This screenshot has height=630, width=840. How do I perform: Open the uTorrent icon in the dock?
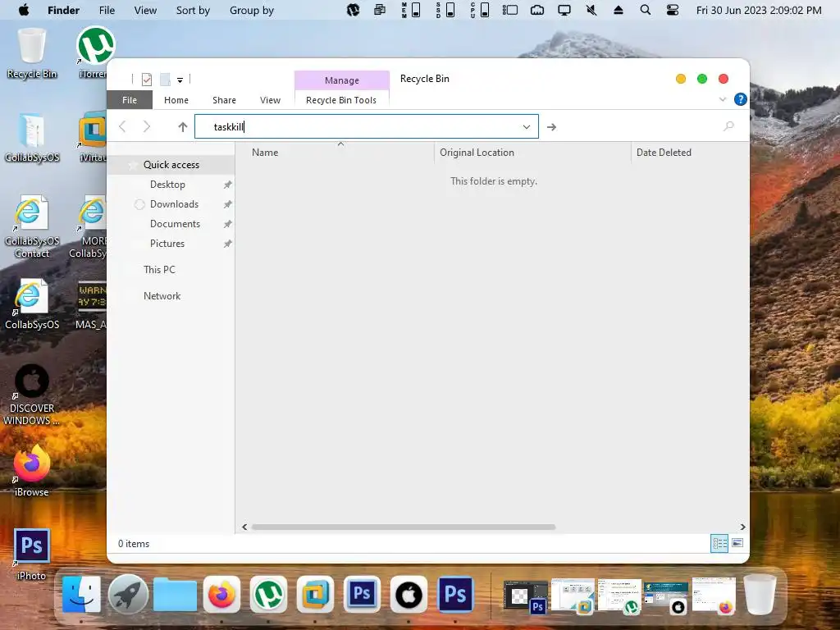(x=268, y=594)
